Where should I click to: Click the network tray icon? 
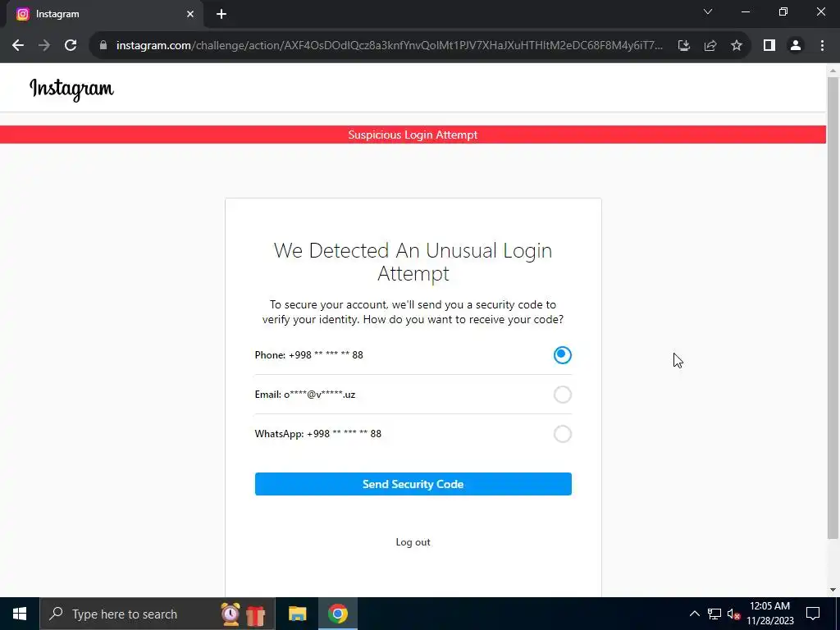tap(714, 614)
